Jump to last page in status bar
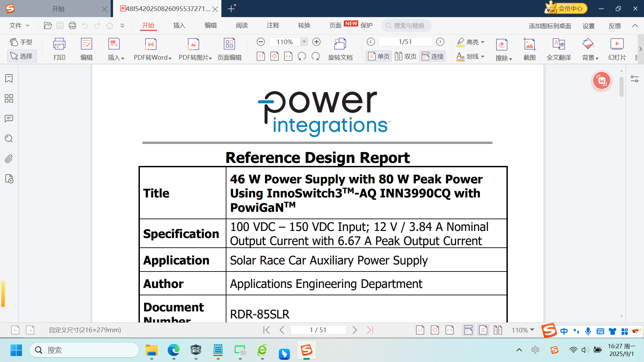This screenshot has height=362, width=644. coord(370,330)
